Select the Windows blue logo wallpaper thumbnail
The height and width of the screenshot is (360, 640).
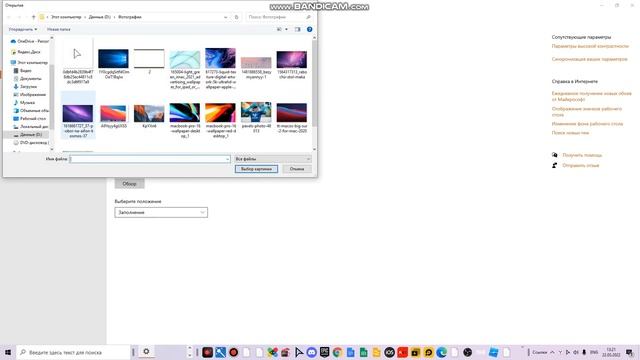pos(113,59)
